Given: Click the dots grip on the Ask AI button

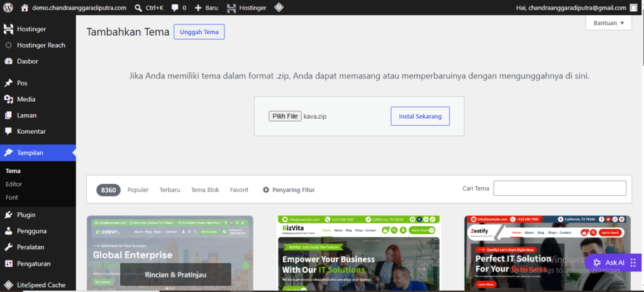Looking at the screenshot, I should tap(633, 262).
